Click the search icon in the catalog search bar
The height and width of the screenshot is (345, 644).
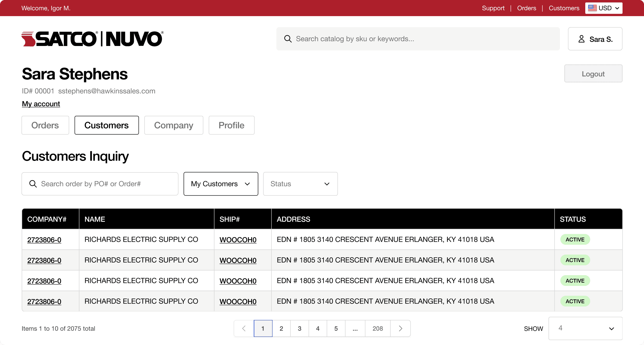point(288,39)
